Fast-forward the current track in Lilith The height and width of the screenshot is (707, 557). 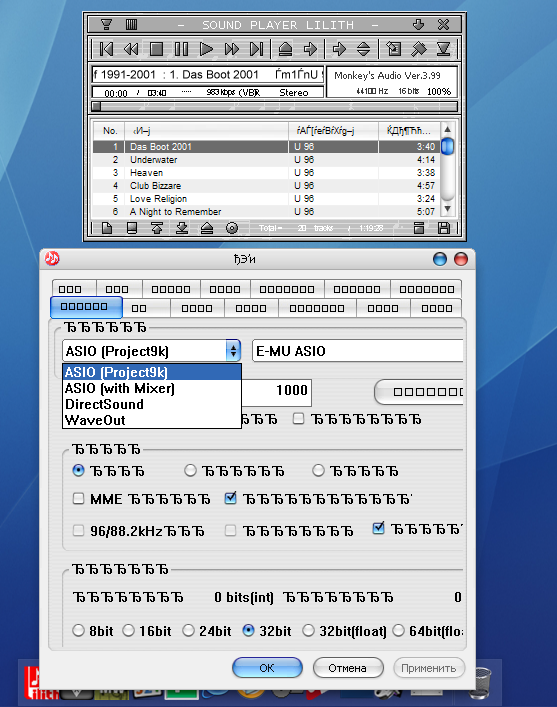pyautogui.click(x=232, y=49)
